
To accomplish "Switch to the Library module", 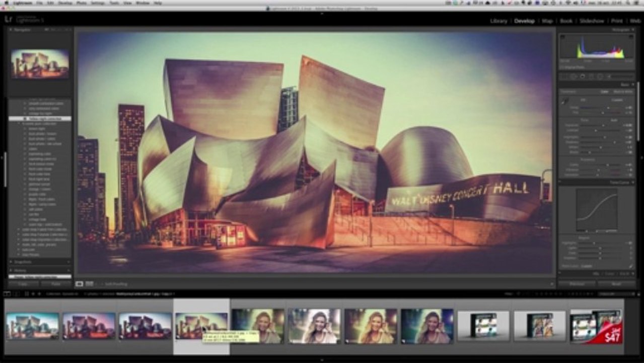I will point(498,21).
